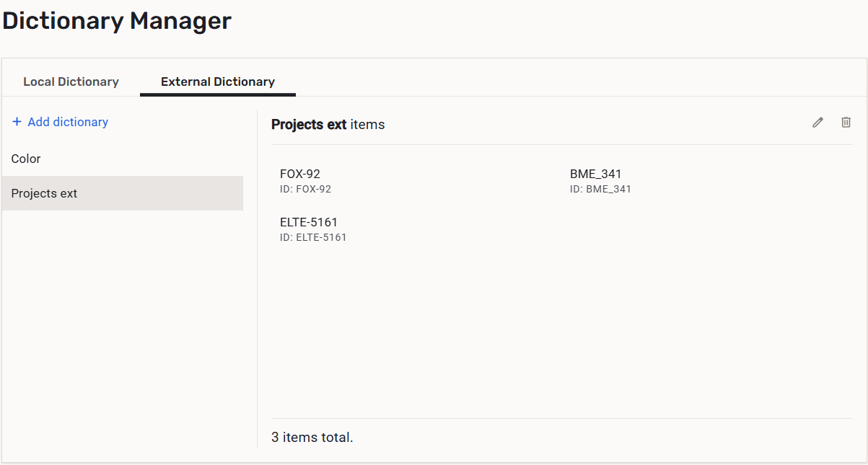Click the plus icon beside Add dictionary
868x465 pixels.
pos(17,122)
